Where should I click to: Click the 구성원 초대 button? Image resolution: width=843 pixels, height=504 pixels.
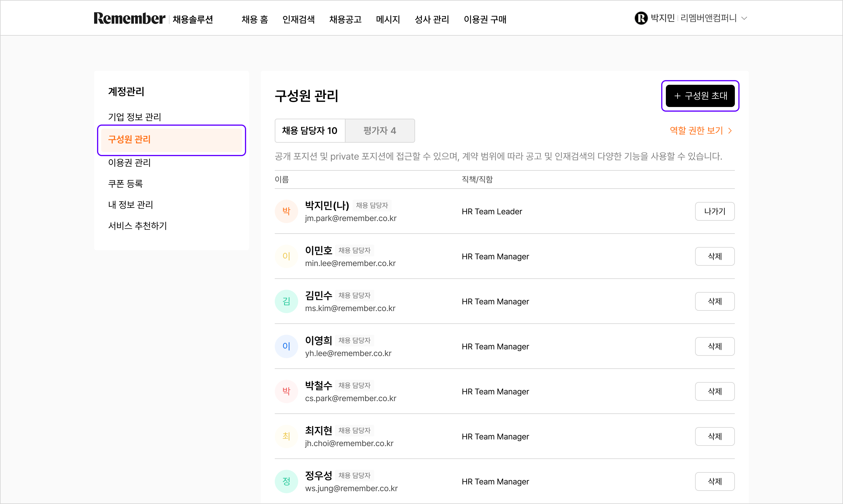(x=700, y=96)
